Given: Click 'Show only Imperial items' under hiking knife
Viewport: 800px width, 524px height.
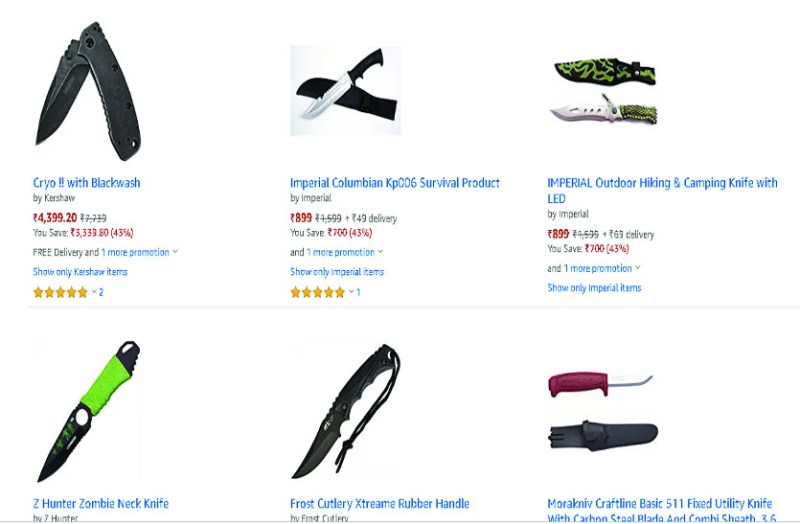Looking at the screenshot, I should coord(594,288).
